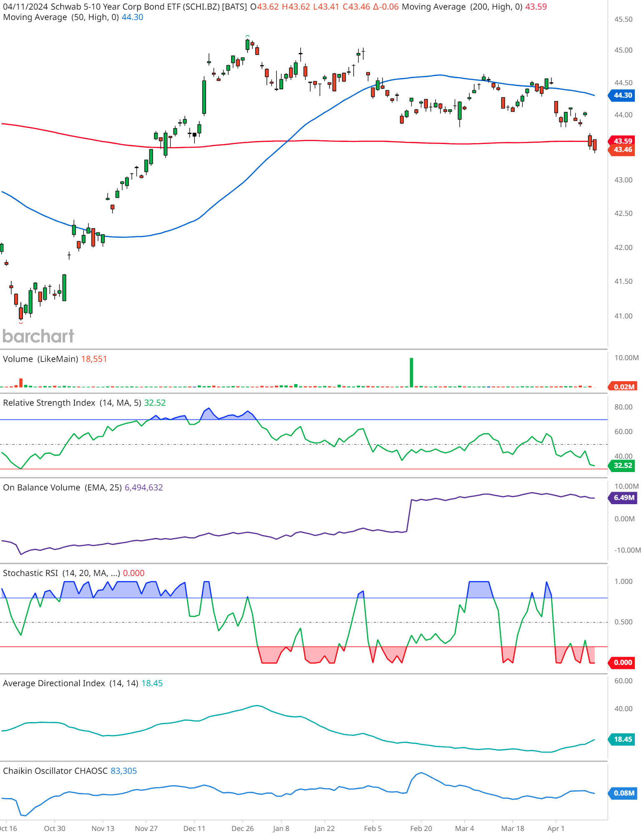The height and width of the screenshot is (836, 644).
Task: Click the 1.000 label on the Stochastic RSI axis
Action: pos(623,581)
